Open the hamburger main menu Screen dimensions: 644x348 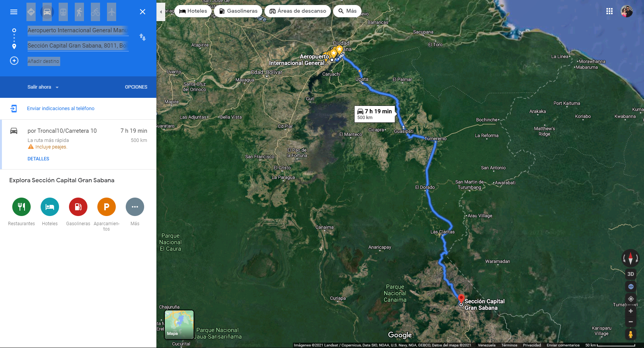[14, 12]
